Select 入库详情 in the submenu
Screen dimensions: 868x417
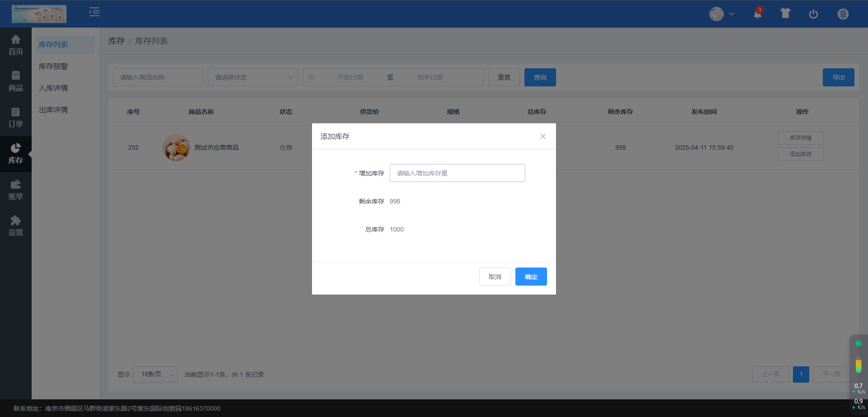pyautogui.click(x=53, y=88)
